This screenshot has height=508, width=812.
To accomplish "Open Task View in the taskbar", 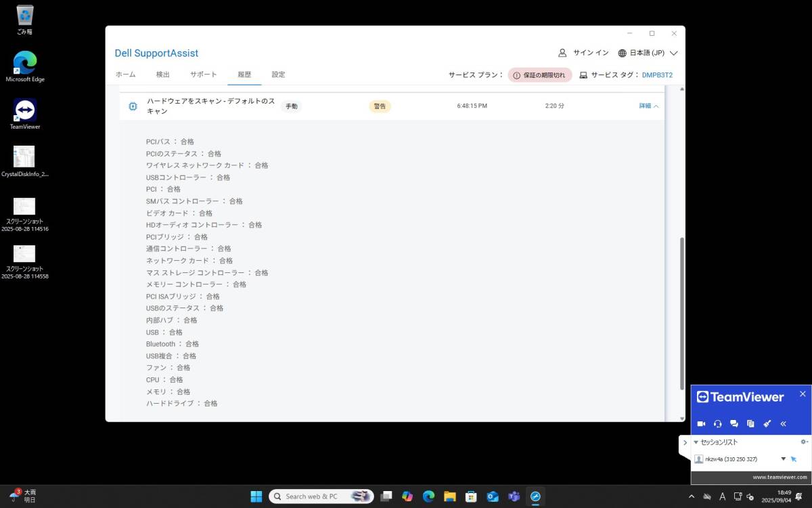I will (x=386, y=496).
